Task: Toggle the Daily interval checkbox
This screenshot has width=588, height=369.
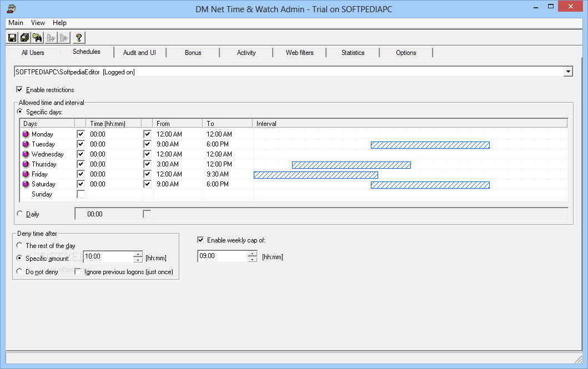Action: click(147, 214)
